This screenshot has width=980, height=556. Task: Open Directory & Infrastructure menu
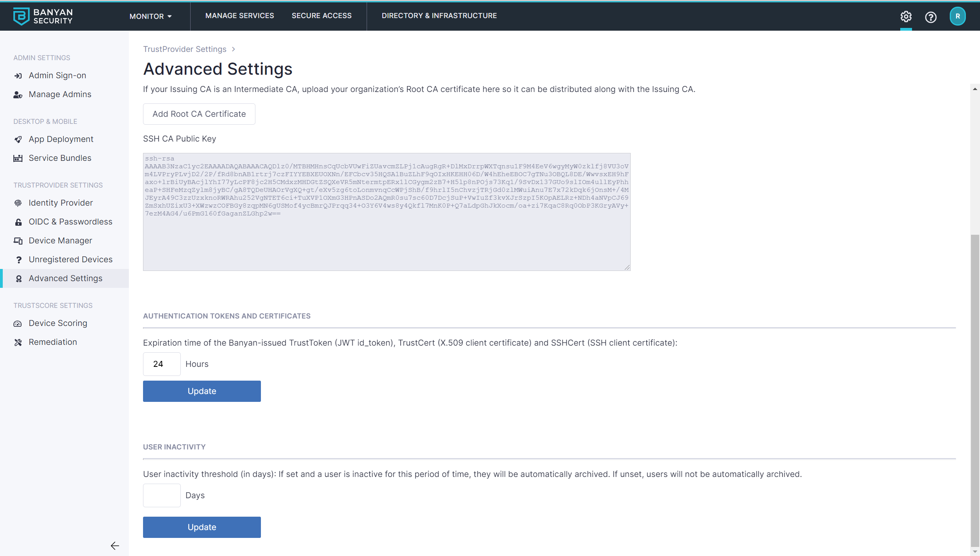point(439,16)
